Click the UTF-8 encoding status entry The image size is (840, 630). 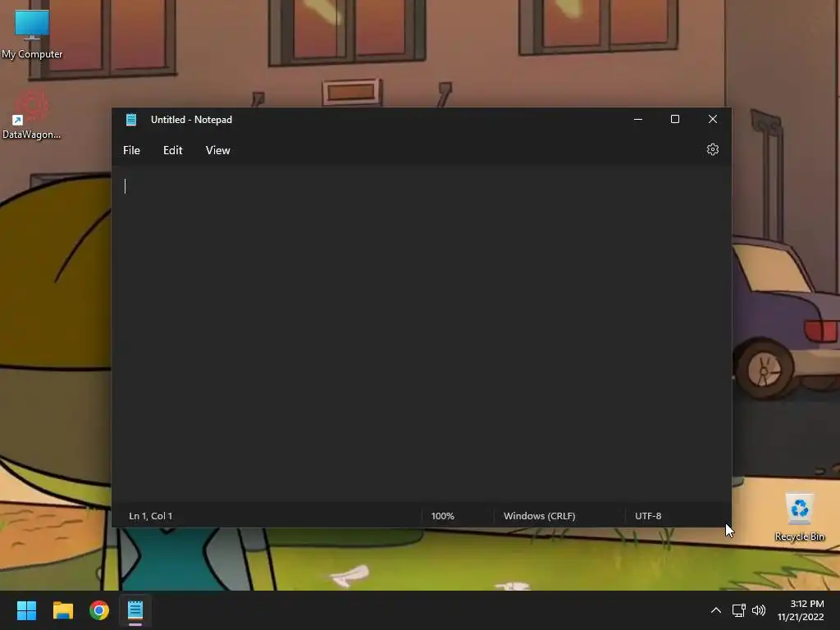[x=648, y=516]
